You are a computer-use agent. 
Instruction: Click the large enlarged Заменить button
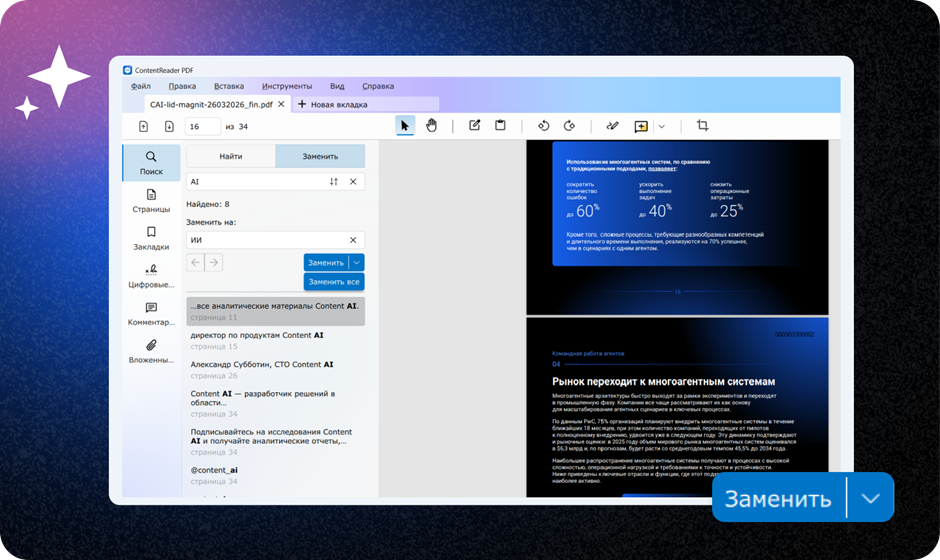click(778, 499)
